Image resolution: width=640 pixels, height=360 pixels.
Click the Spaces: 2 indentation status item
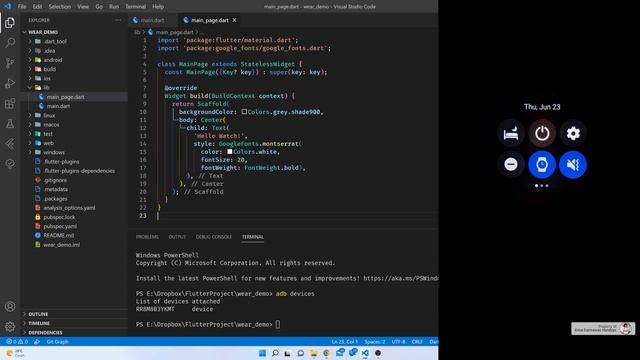tap(375, 342)
